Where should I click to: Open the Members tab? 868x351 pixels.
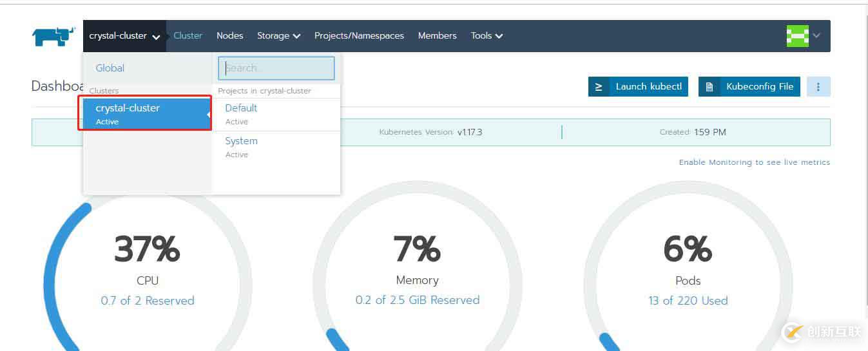pyautogui.click(x=437, y=36)
